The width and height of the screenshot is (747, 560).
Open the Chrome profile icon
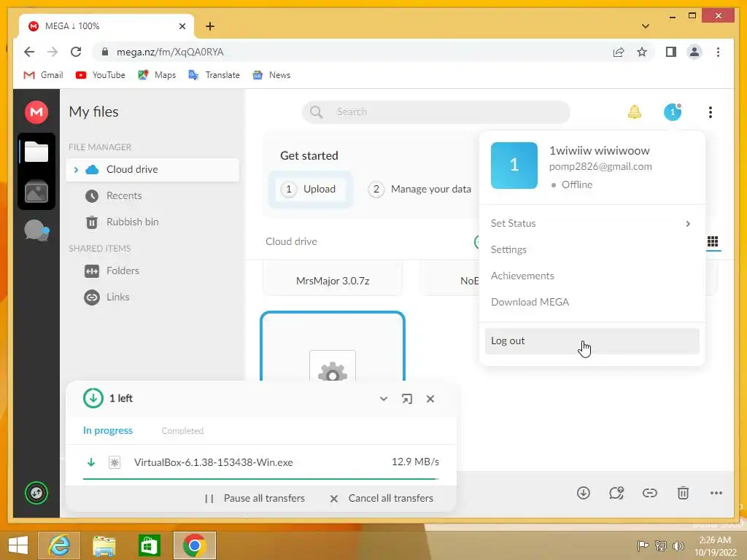(x=694, y=52)
